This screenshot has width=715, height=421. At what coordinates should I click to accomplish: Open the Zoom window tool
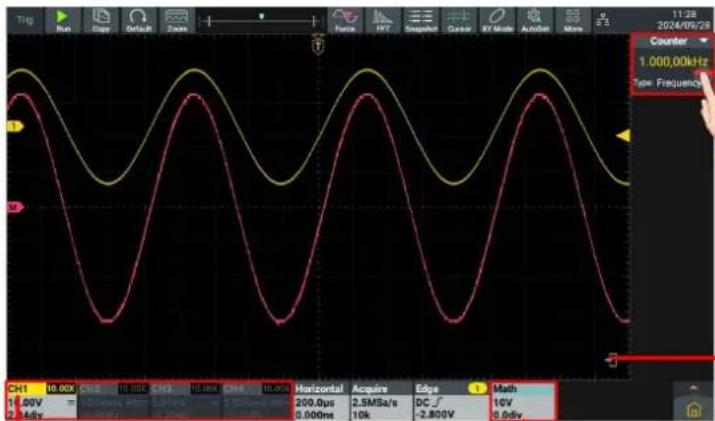(x=177, y=21)
